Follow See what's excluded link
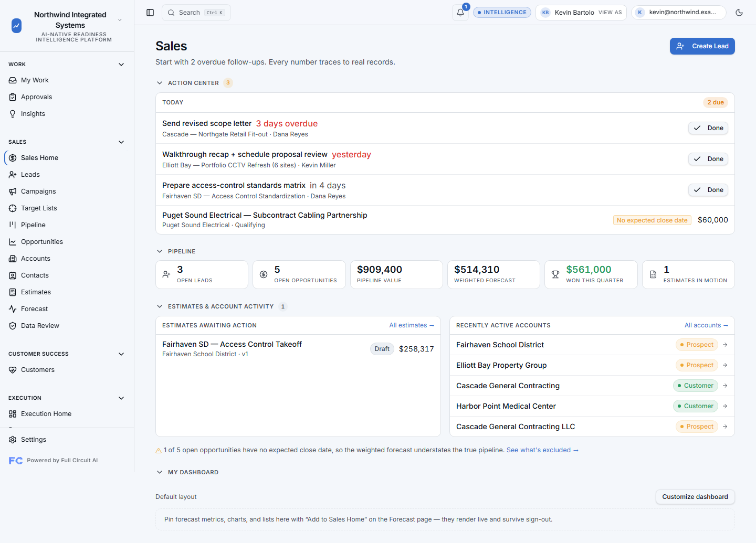 [x=542, y=450]
